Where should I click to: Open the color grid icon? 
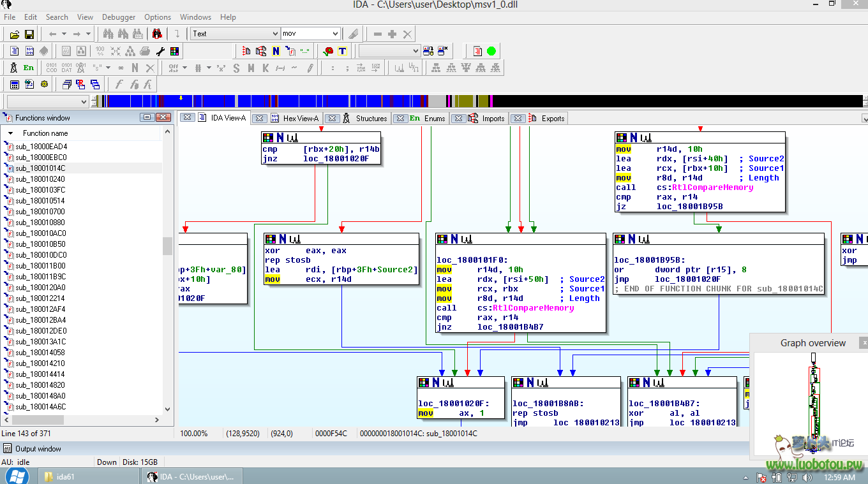click(174, 51)
